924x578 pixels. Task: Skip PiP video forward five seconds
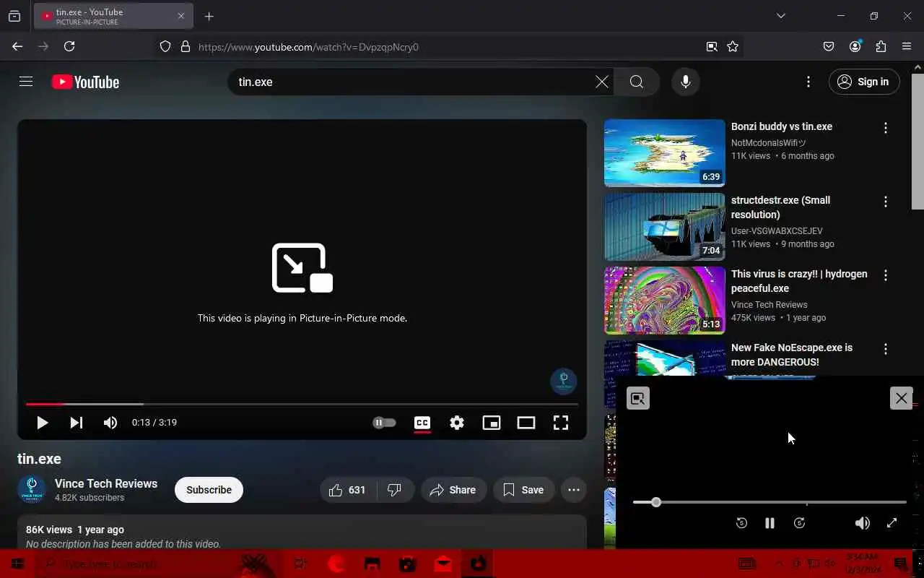(799, 523)
